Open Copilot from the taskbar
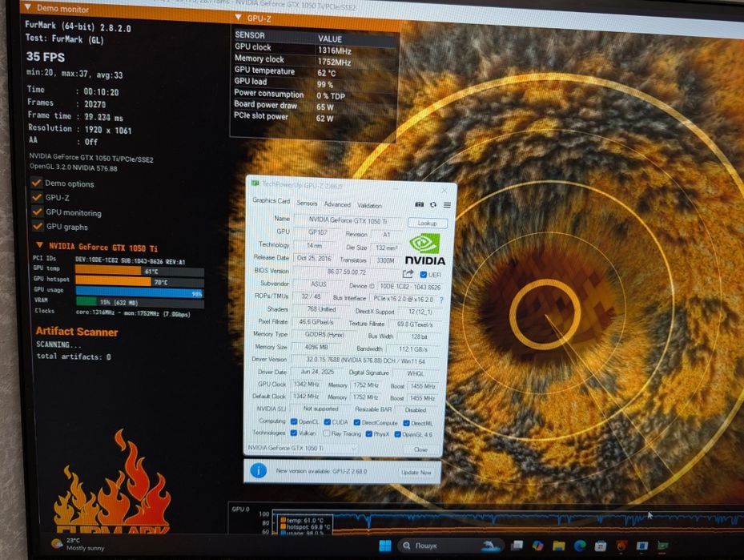Viewport: 744px width, 560px height. click(x=537, y=546)
